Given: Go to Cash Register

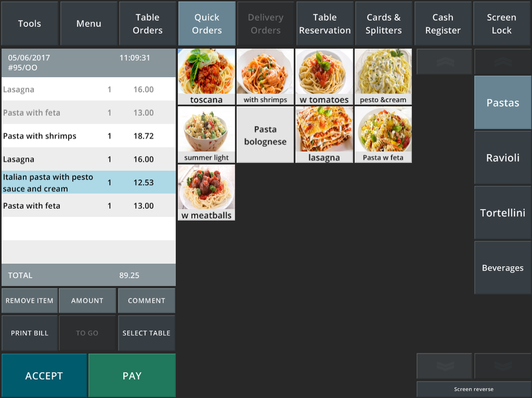Looking at the screenshot, I should click(x=443, y=23).
